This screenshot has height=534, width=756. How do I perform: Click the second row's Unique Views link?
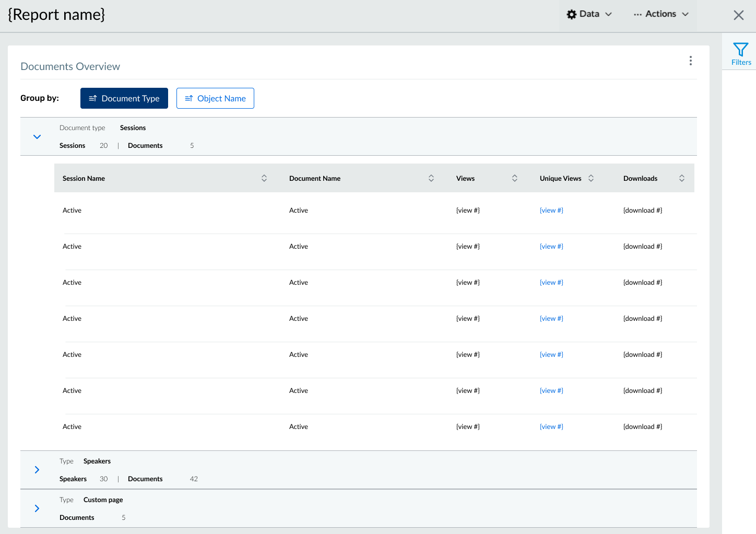click(x=551, y=247)
